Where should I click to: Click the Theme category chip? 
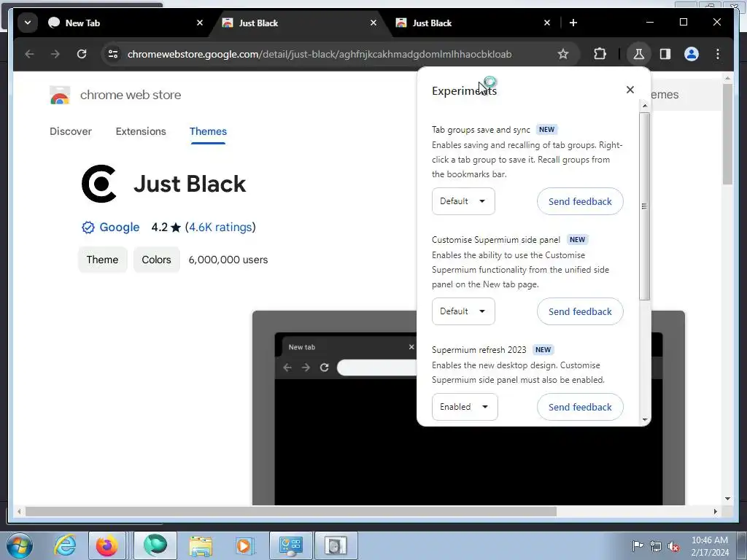click(102, 260)
